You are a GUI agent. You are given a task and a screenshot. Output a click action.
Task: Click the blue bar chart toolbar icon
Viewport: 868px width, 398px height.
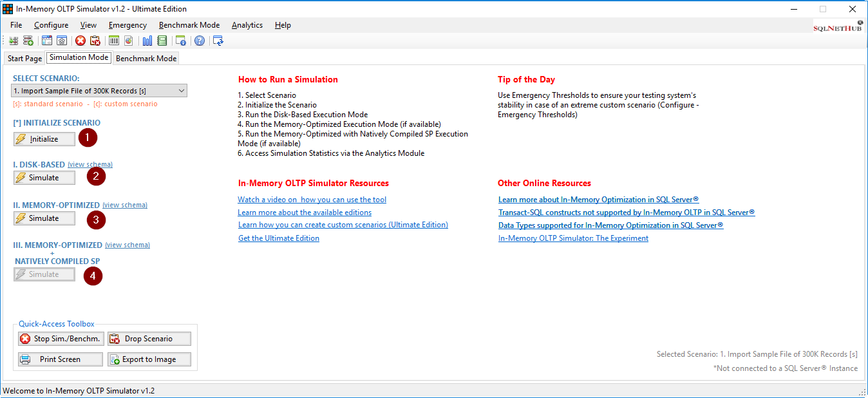click(x=147, y=41)
